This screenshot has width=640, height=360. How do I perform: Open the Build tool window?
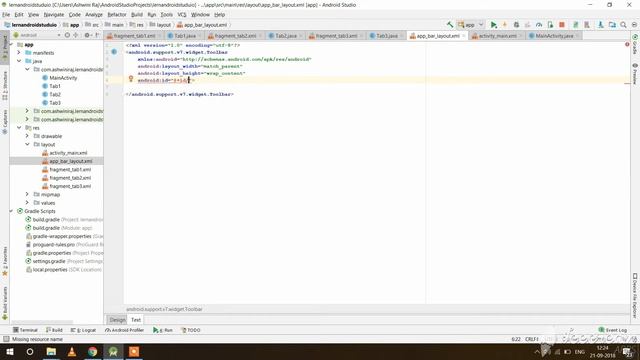click(x=54, y=330)
